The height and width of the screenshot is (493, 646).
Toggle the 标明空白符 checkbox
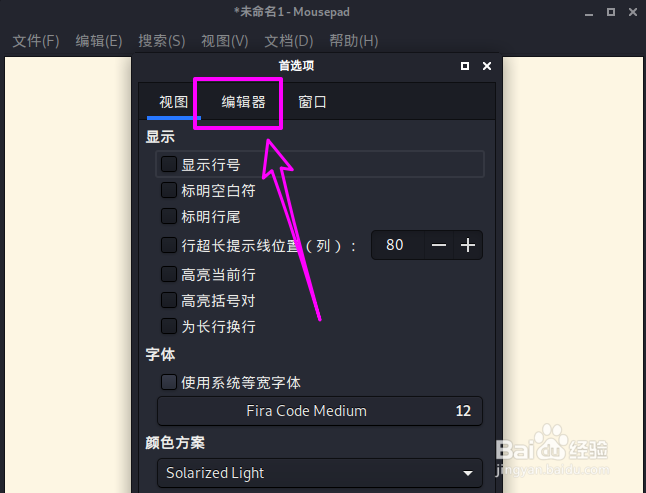(169, 190)
